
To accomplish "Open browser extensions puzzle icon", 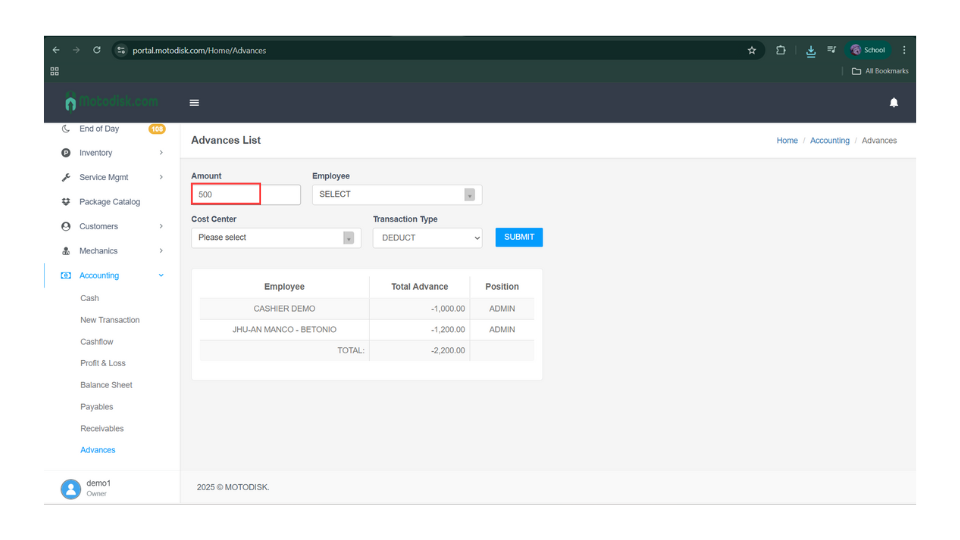I will [x=781, y=50].
